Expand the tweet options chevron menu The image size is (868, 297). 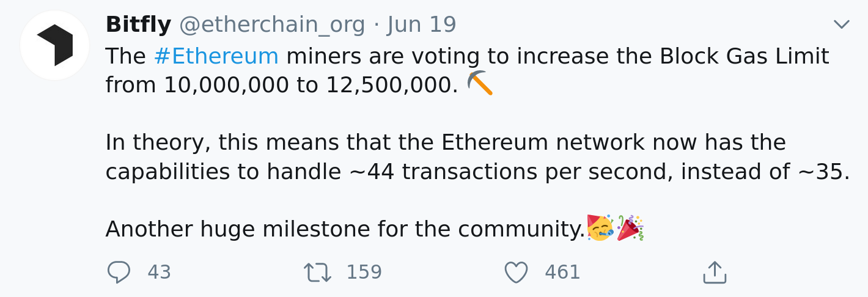point(842,24)
